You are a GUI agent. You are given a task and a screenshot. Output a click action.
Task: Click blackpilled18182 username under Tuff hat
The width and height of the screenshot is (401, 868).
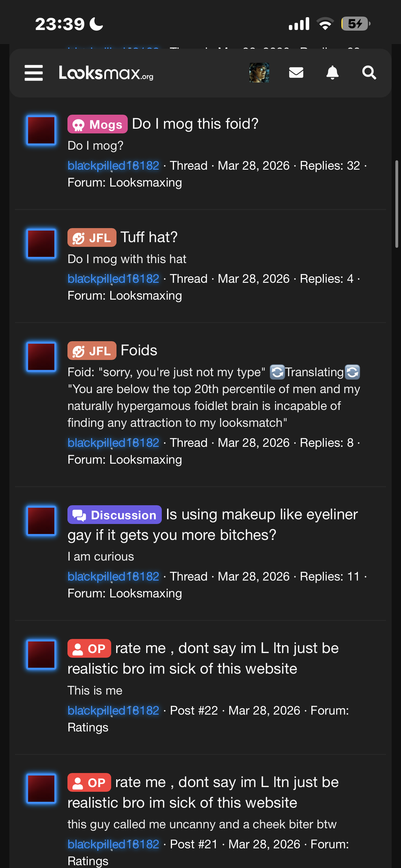click(113, 279)
